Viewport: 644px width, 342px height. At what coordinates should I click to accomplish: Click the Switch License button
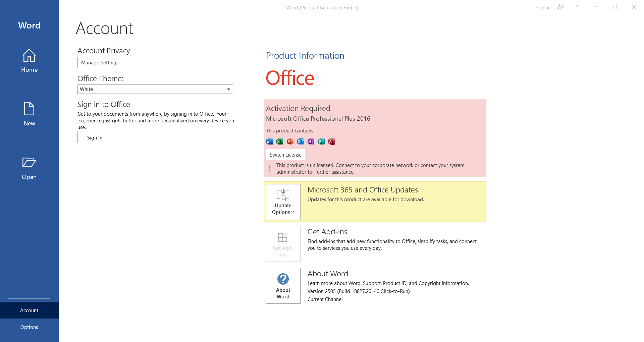[x=285, y=155]
